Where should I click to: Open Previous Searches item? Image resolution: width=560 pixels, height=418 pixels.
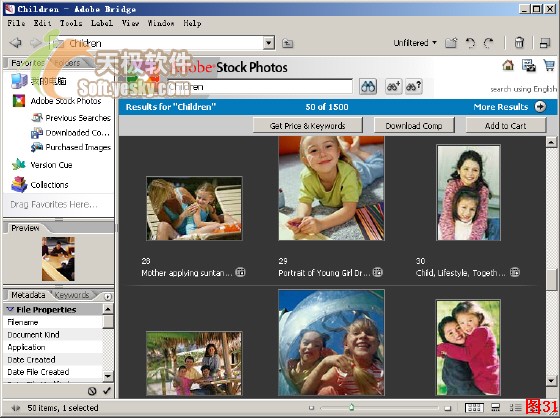pos(71,118)
